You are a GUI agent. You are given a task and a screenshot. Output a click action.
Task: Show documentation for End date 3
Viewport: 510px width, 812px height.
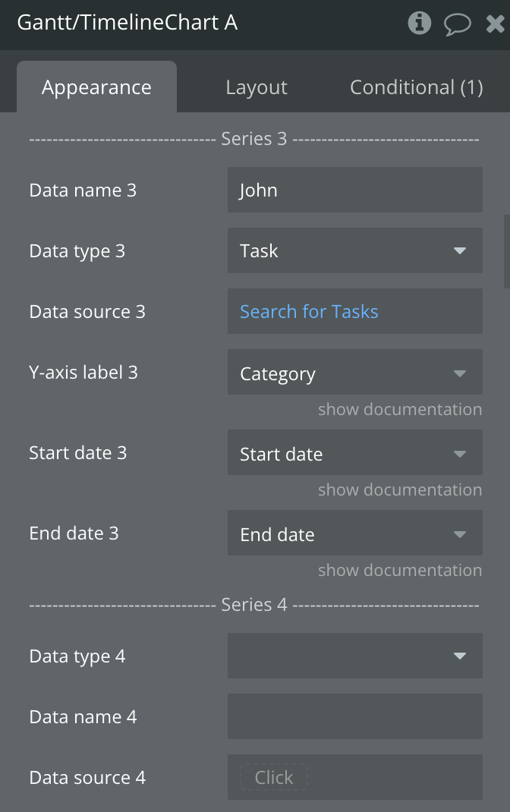tap(400, 571)
